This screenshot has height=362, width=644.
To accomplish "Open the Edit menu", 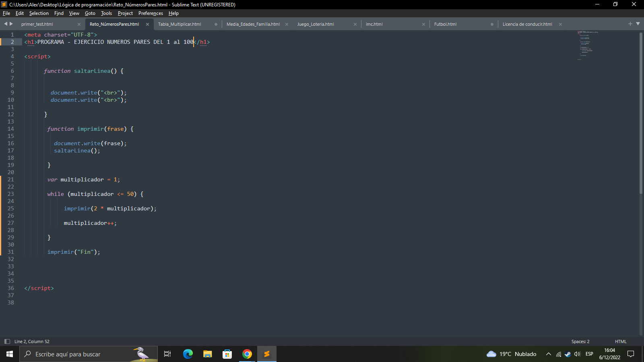I will coord(20,13).
